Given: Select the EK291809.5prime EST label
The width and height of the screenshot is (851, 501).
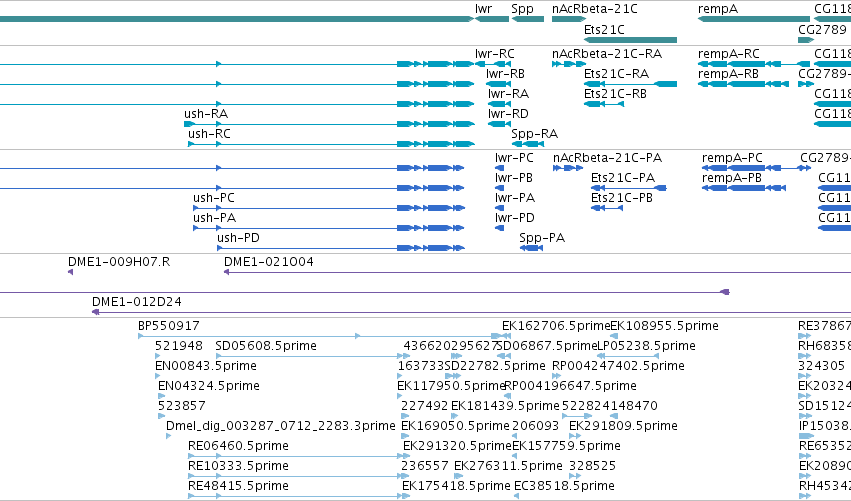Looking at the screenshot, I should coord(623,426).
